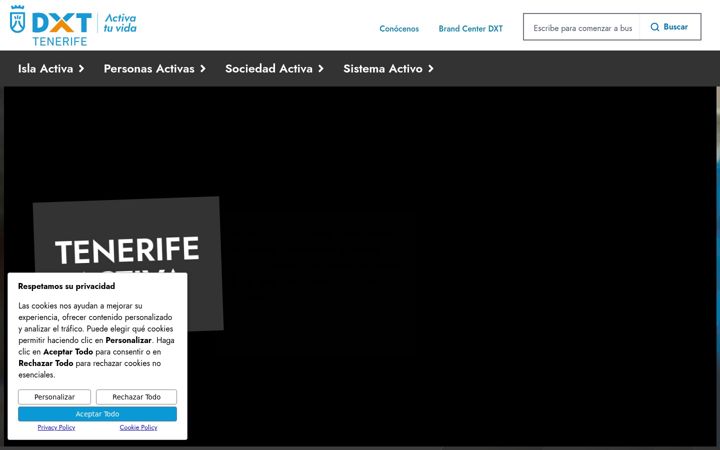Expand the chevron beside Sociedad Activa
Image resolution: width=720 pixels, height=450 pixels.
pos(321,68)
